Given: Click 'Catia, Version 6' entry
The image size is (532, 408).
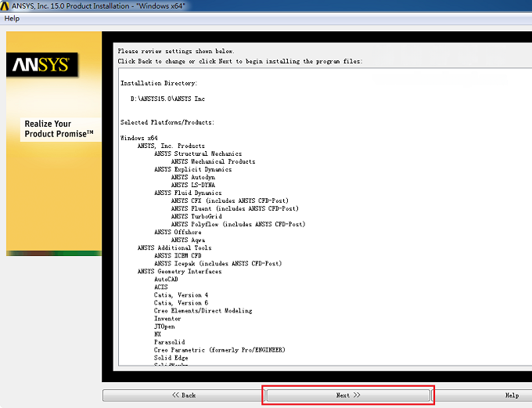Looking at the screenshot, I should pyautogui.click(x=182, y=303).
